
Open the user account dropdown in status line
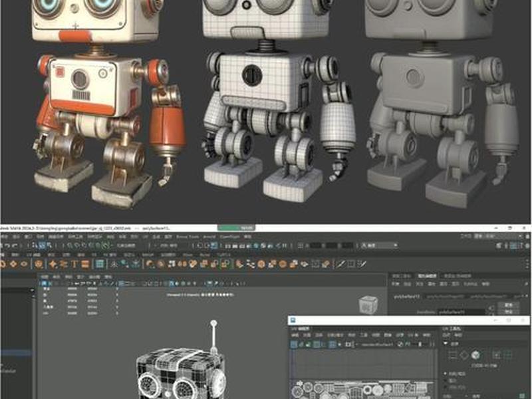379,245
